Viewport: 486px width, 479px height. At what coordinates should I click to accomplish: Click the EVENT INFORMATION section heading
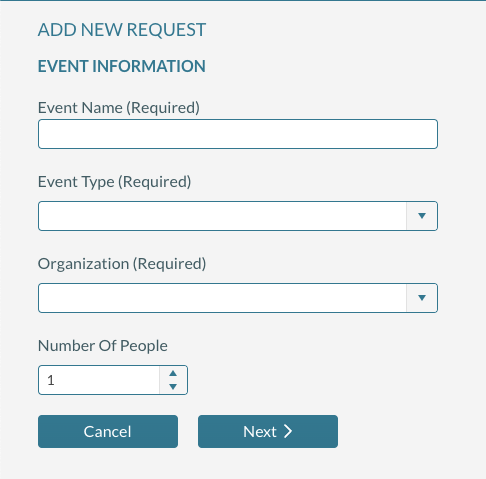(122, 66)
